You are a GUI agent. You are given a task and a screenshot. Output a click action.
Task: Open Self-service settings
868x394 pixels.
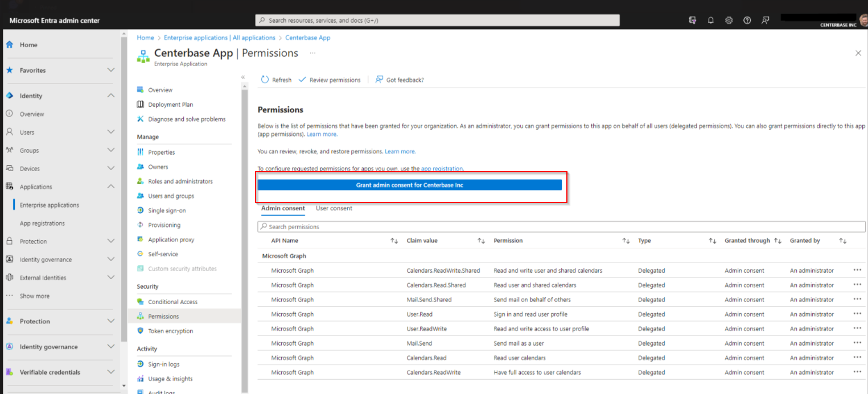(163, 254)
